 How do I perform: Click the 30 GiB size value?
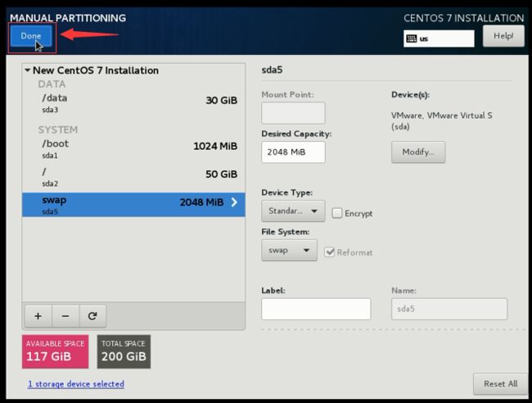(222, 101)
